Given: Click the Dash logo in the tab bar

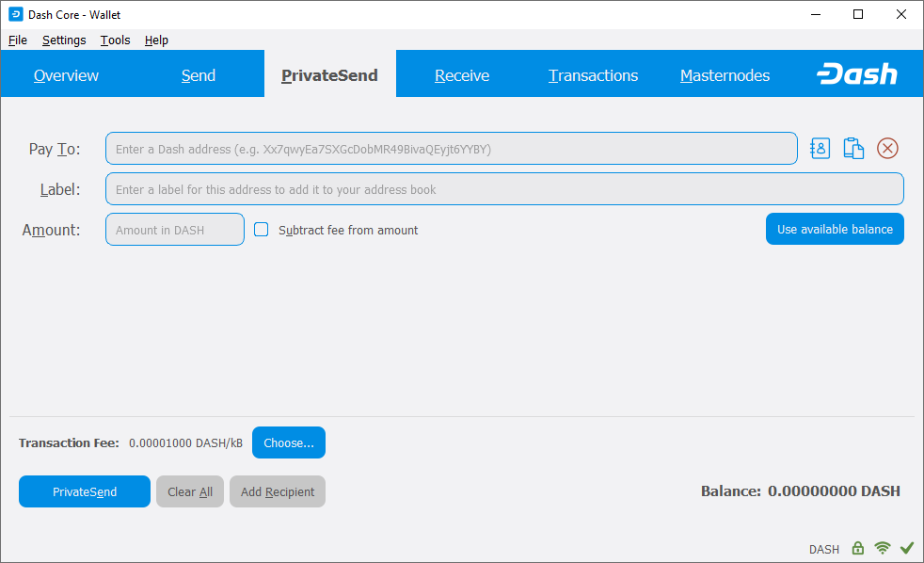Looking at the screenshot, I should tap(857, 74).
